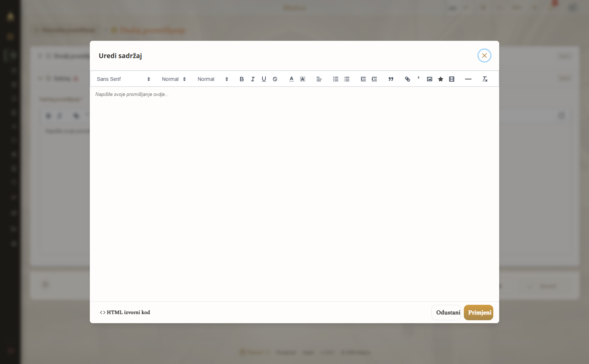Insert an image into the content
This screenshot has width=589, height=364.
(429, 79)
